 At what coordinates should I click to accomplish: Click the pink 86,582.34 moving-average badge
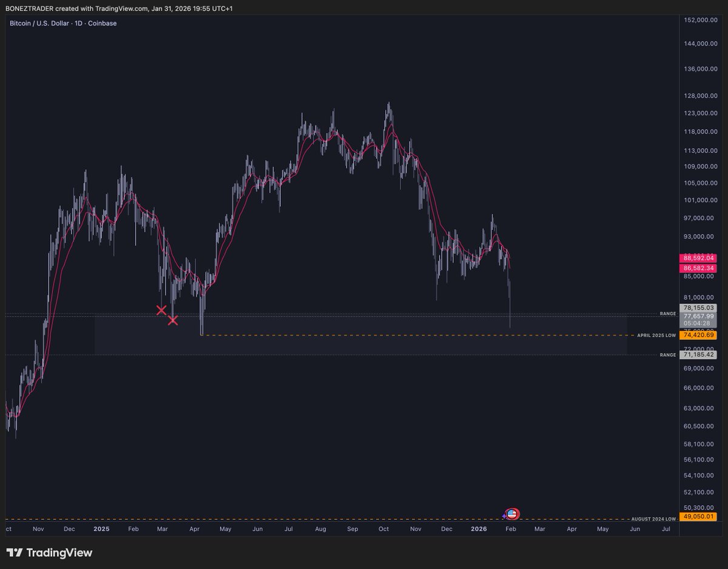697,268
